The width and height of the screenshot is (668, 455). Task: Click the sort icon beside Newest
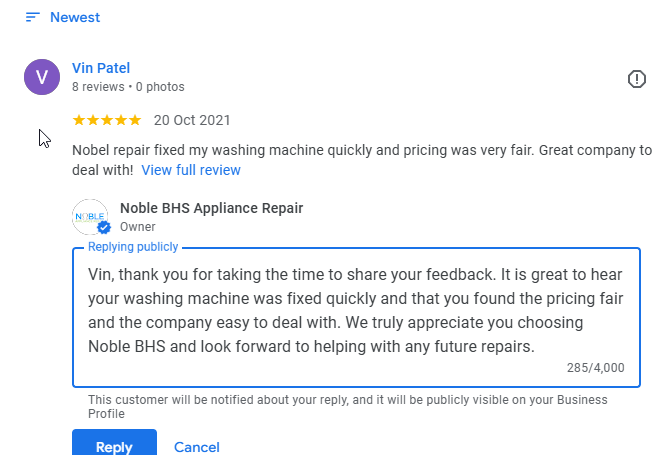point(33,17)
